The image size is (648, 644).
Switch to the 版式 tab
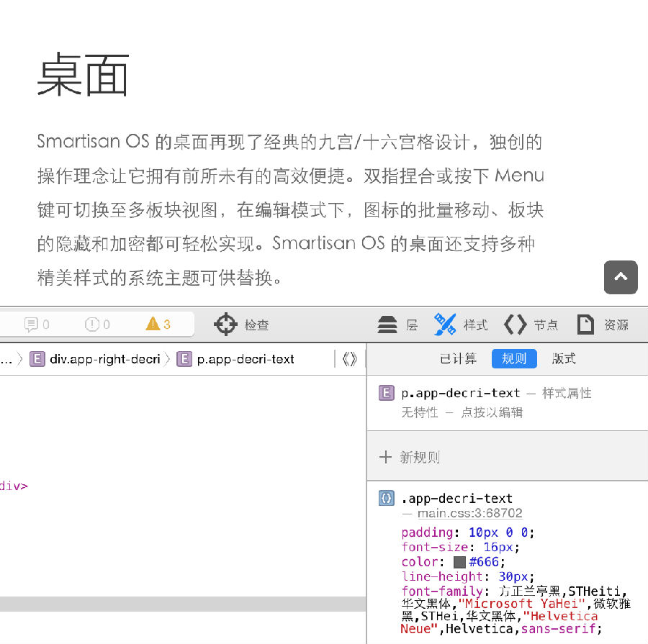(x=564, y=358)
